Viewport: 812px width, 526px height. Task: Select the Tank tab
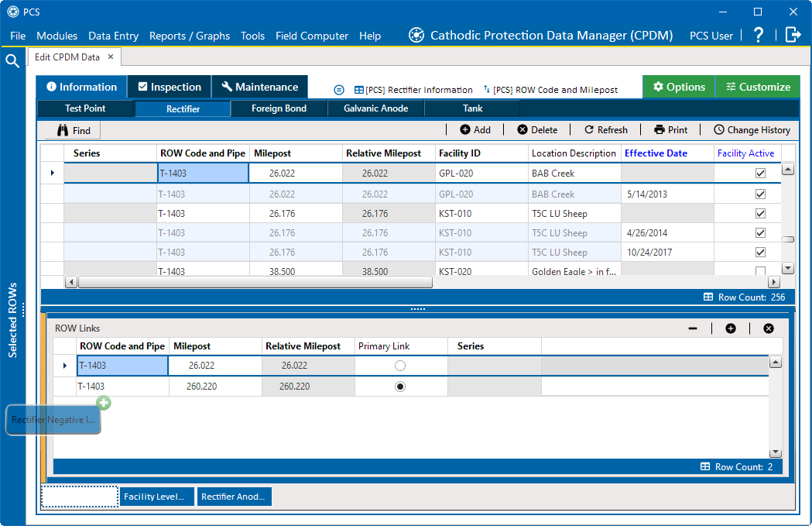pos(472,108)
